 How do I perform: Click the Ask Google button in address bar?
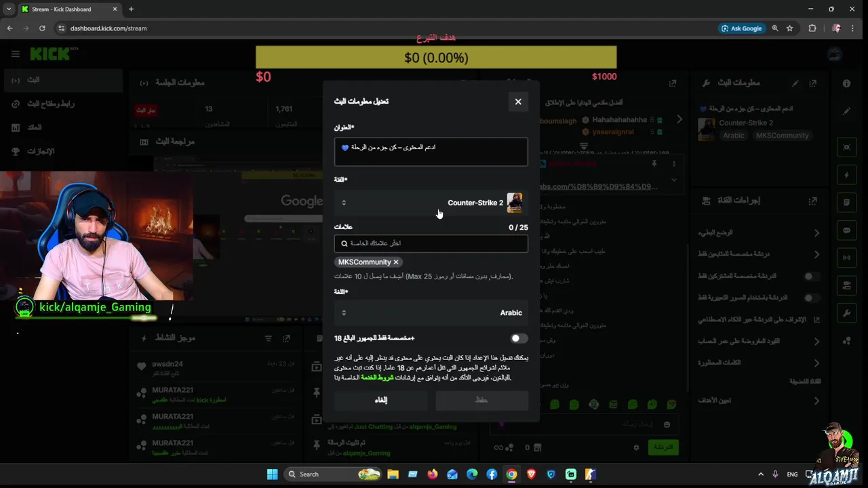pos(741,28)
